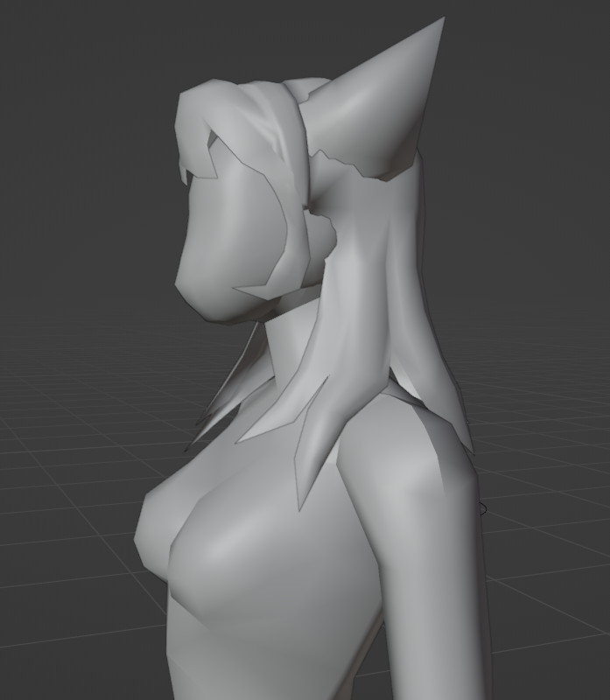Screen dimensions: 610x700
Task: Click the small circle marker beside the arm
Action: (x=482, y=507)
